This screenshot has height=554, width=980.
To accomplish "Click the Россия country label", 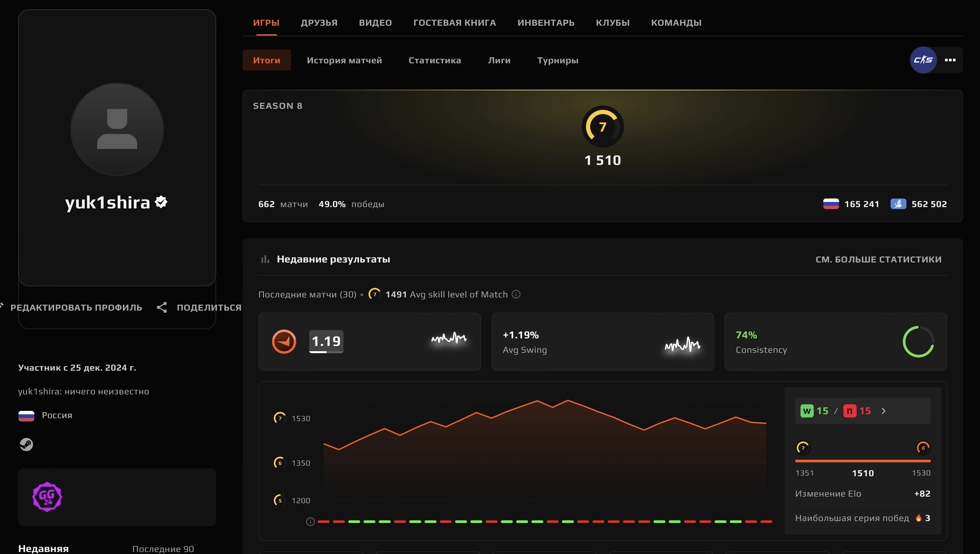I will (57, 415).
